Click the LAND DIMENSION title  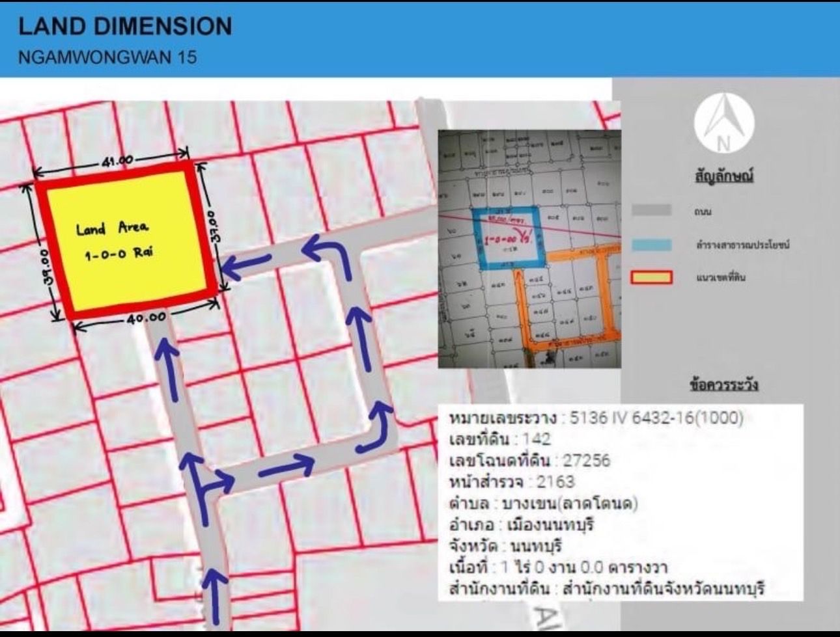125,26
